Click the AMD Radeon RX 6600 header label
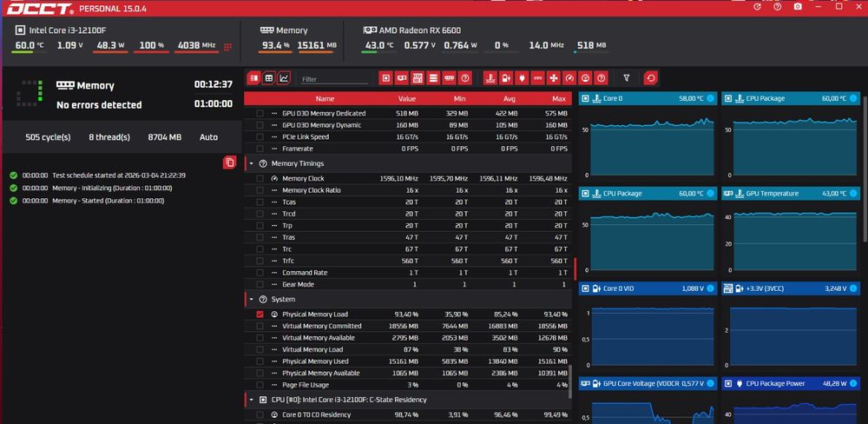The height and width of the screenshot is (424, 868). pyautogui.click(x=419, y=30)
